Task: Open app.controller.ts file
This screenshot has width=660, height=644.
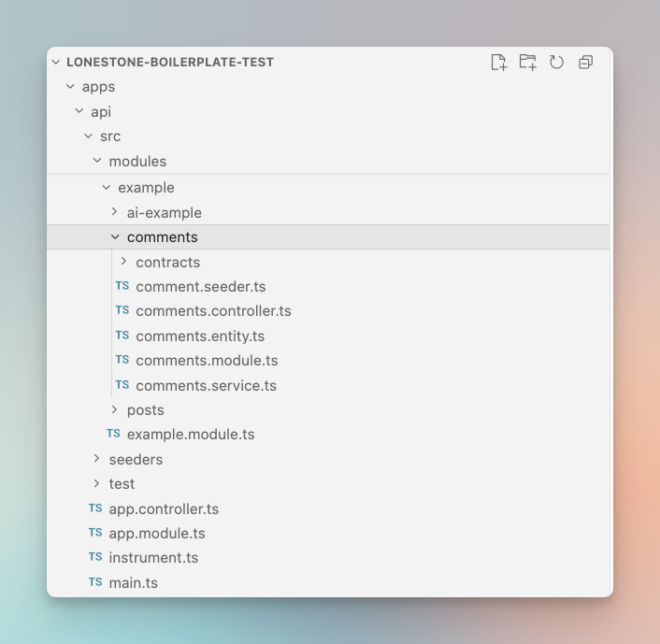Action: (164, 508)
